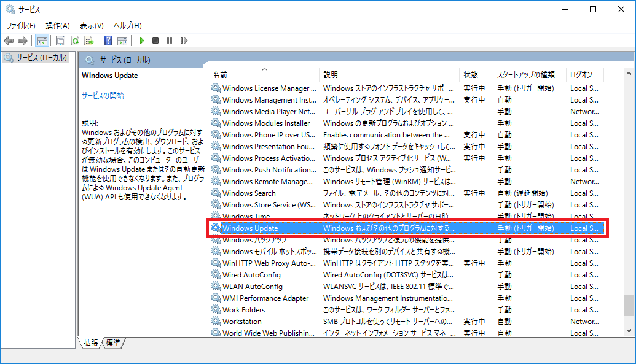
Task: Select the Wired AutoConfig service name
Action: point(251,275)
